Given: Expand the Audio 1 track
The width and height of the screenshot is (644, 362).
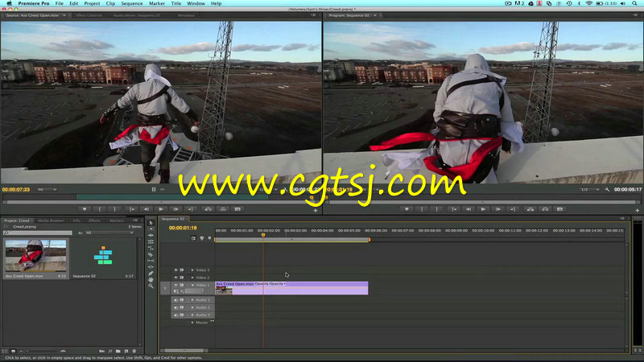Looking at the screenshot, I should click(192, 300).
